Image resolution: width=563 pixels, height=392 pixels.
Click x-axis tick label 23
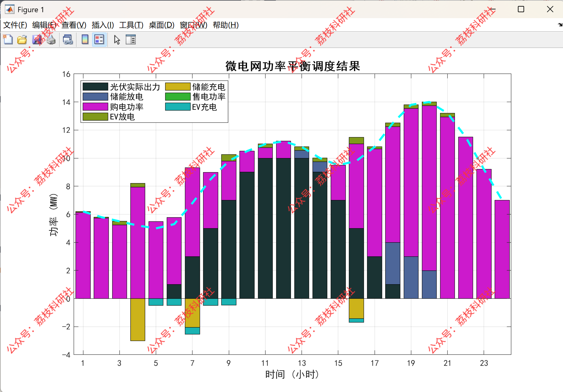pyautogui.click(x=484, y=363)
